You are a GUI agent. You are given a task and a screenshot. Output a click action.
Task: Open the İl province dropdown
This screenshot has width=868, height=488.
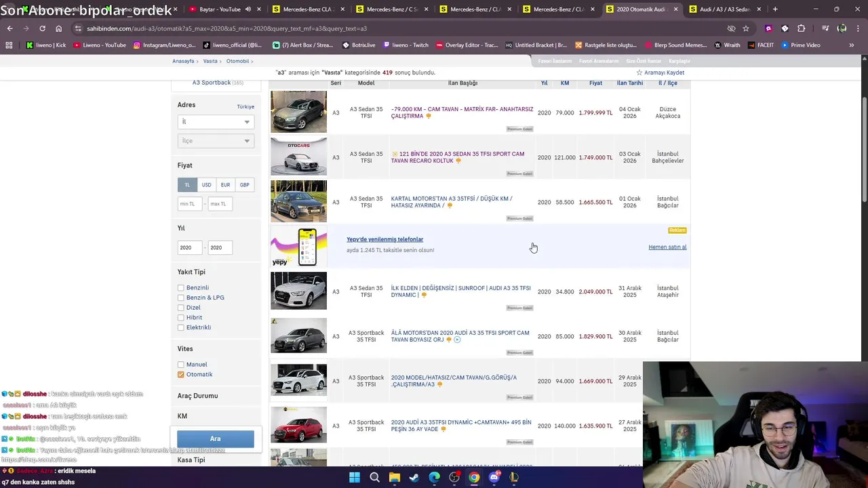coord(216,121)
